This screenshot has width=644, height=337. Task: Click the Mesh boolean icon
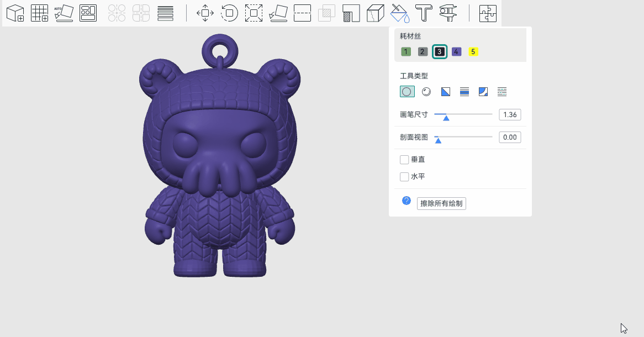tap(326, 13)
